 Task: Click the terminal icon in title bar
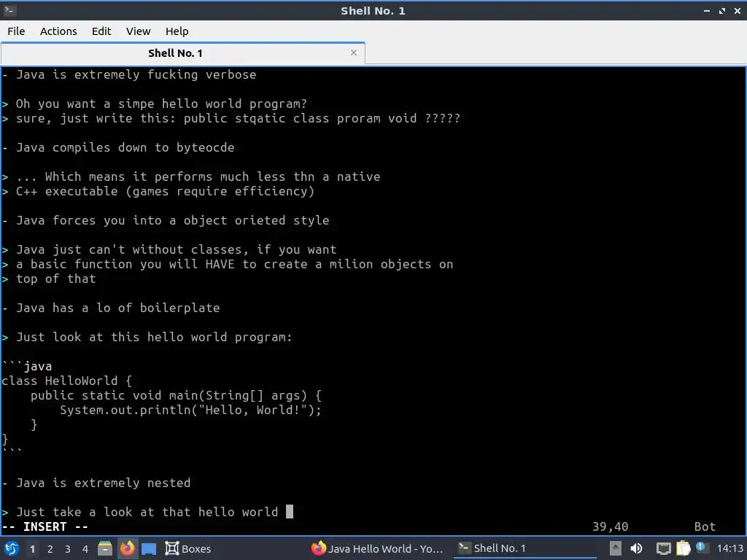10,10
